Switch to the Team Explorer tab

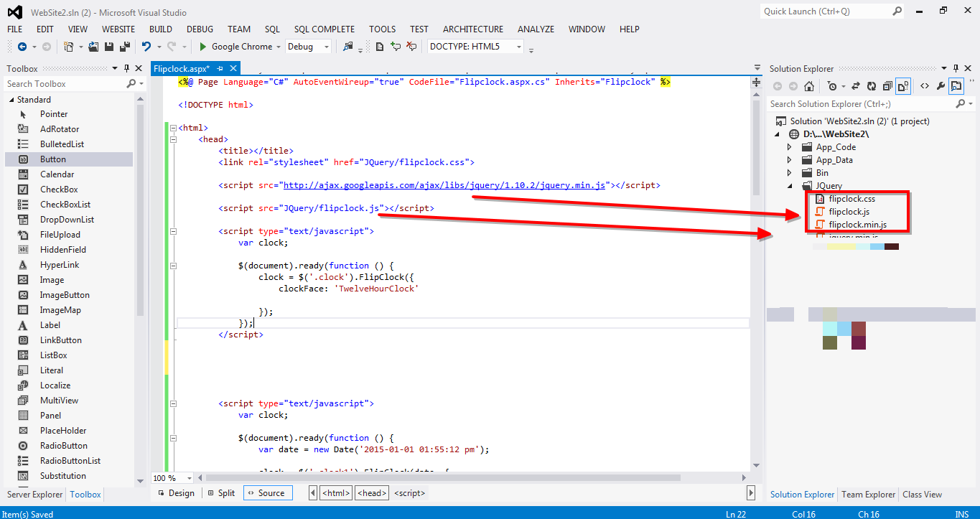pos(867,494)
